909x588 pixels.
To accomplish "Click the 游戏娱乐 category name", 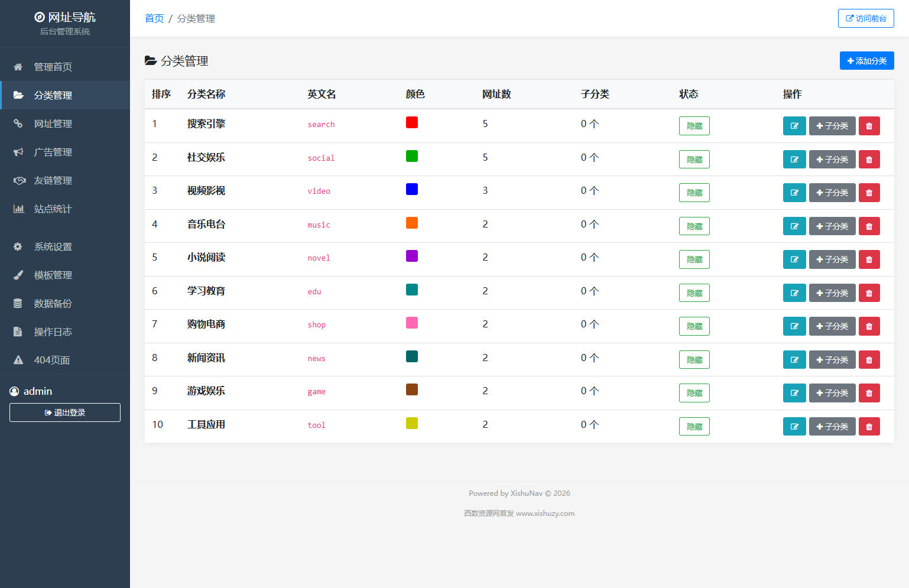I will pyautogui.click(x=206, y=391).
